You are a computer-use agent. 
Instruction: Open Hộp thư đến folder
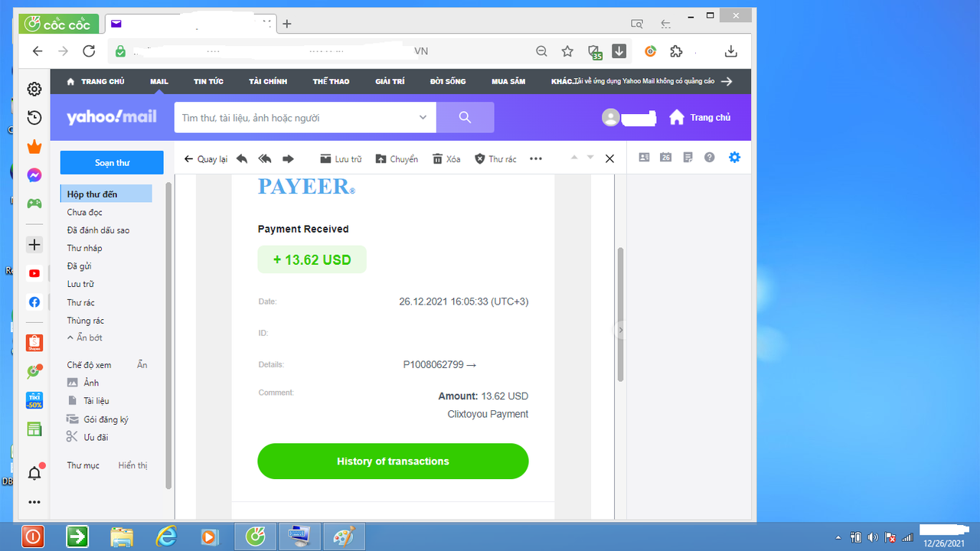[106, 194]
